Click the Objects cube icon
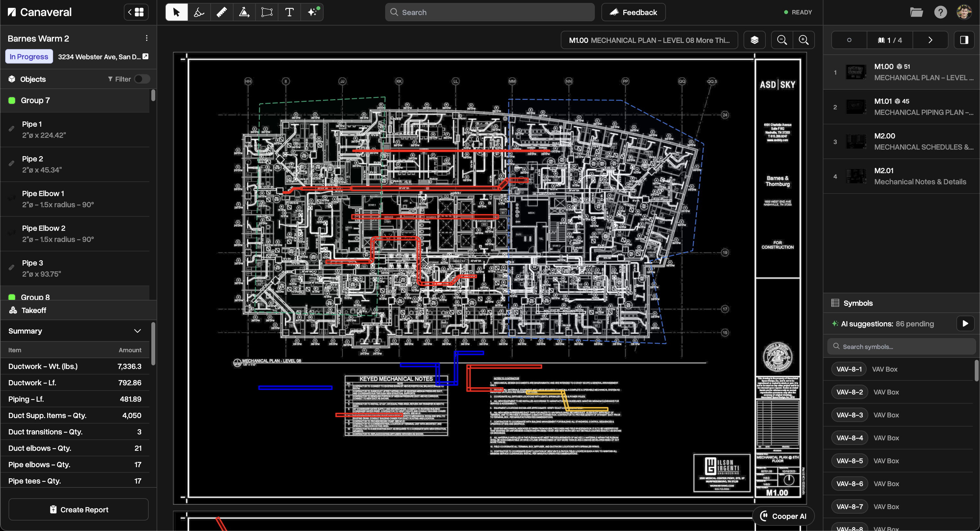 coord(12,79)
